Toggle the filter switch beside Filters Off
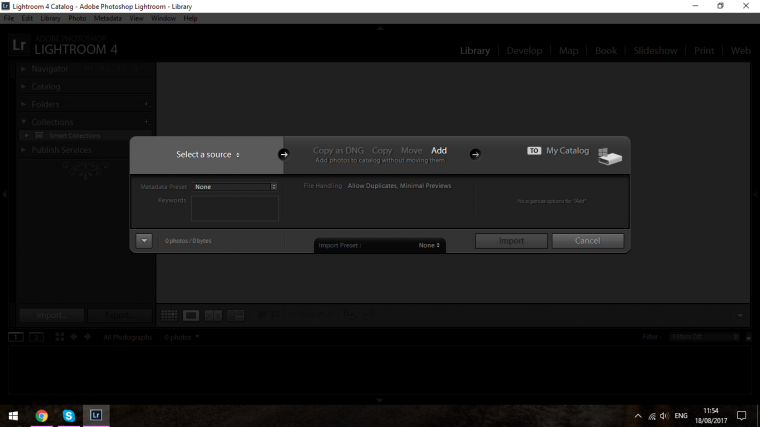The width and height of the screenshot is (760, 427). coord(748,337)
